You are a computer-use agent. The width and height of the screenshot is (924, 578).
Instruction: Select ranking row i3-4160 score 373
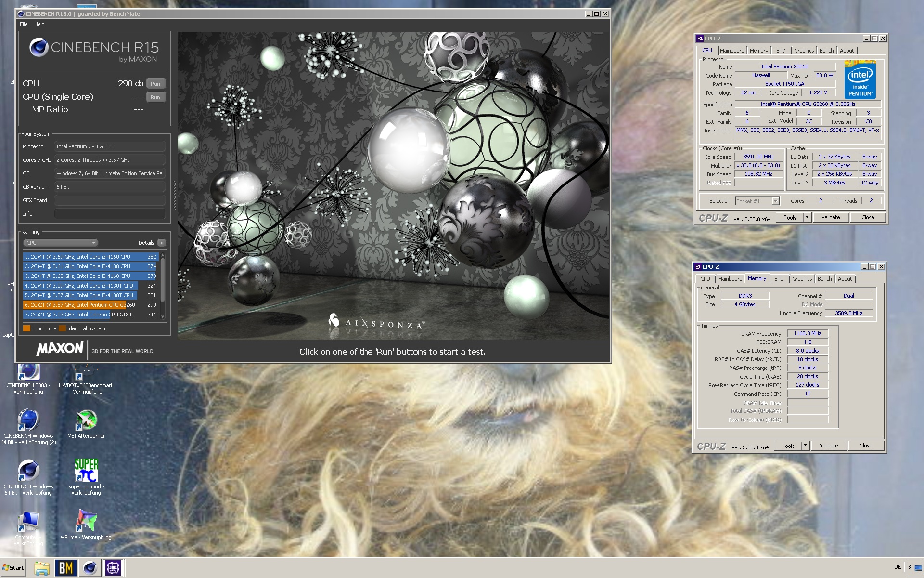point(90,276)
